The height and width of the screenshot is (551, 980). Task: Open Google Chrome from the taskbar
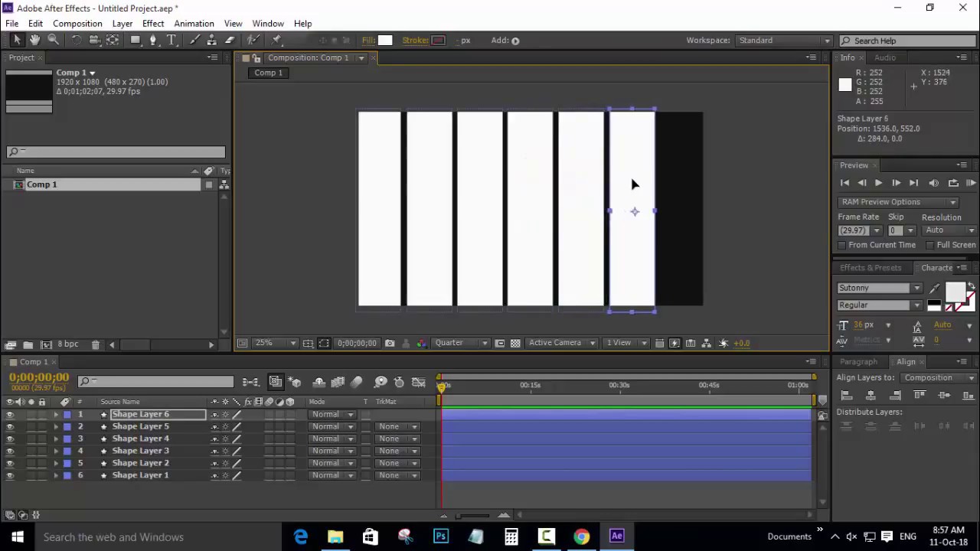click(582, 536)
